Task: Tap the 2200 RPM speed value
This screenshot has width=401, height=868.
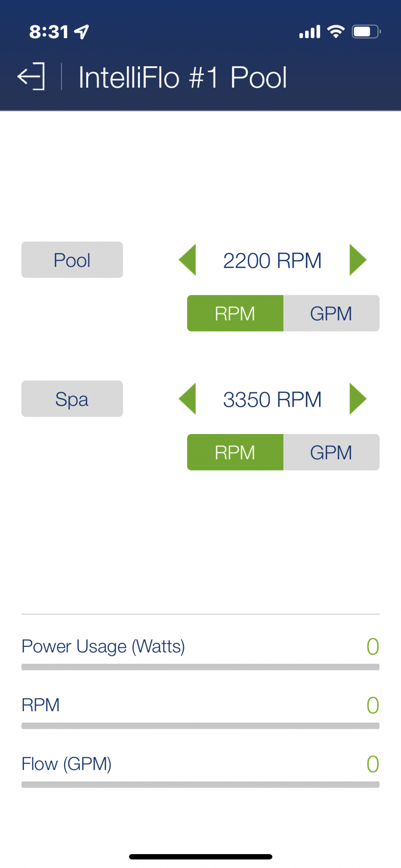Action: pyautogui.click(x=273, y=261)
